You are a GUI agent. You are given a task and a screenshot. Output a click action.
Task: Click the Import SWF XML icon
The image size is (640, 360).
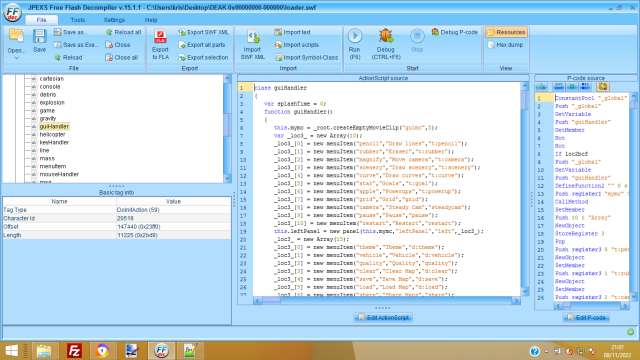click(253, 36)
